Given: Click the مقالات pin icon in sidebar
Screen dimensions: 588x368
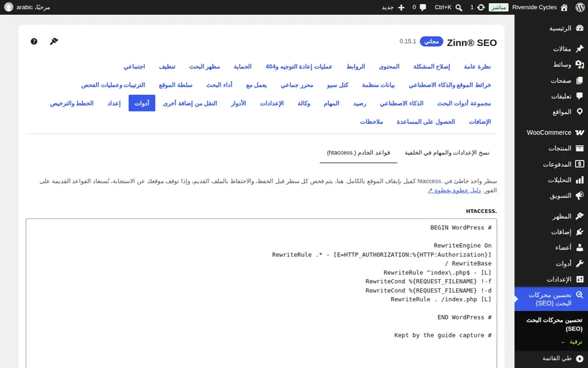Looking at the screenshot, I should click(x=580, y=48).
